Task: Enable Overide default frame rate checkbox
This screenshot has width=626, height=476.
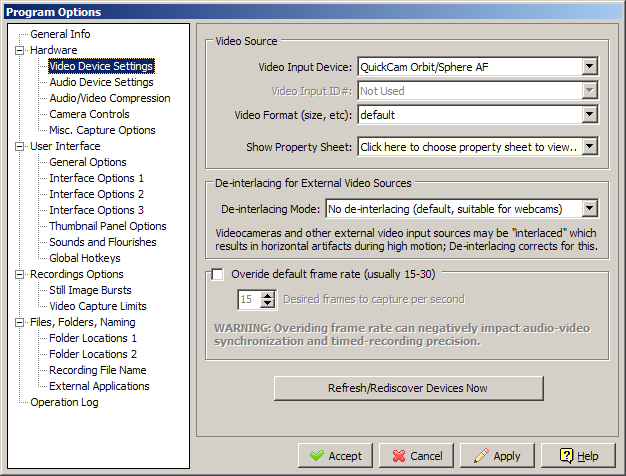Action: point(217,274)
